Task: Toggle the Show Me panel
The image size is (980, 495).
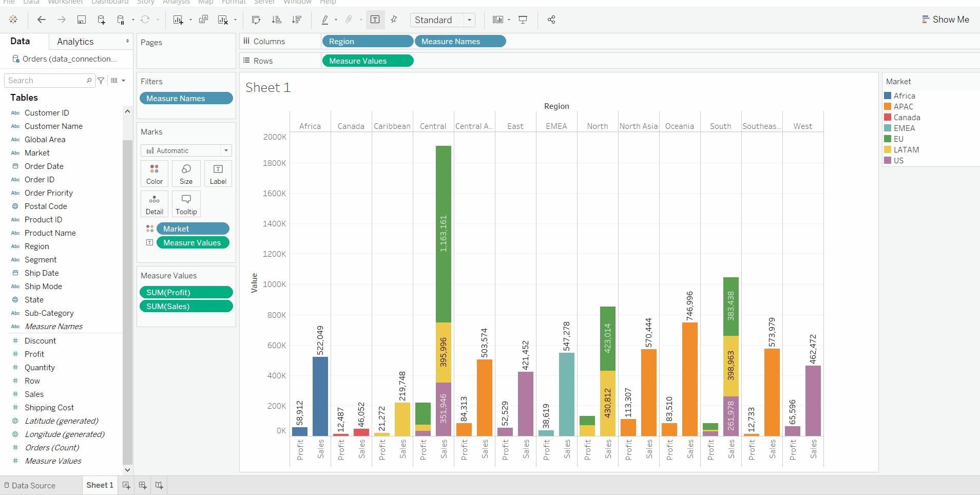Action: pyautogui.click(x=945, y=20)
